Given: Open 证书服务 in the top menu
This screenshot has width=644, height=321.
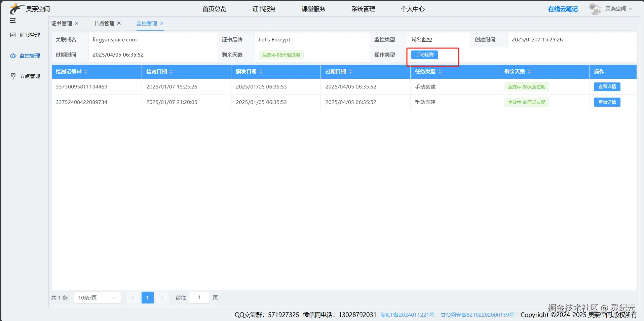Looking at the screenshot, I should (264, 9).
